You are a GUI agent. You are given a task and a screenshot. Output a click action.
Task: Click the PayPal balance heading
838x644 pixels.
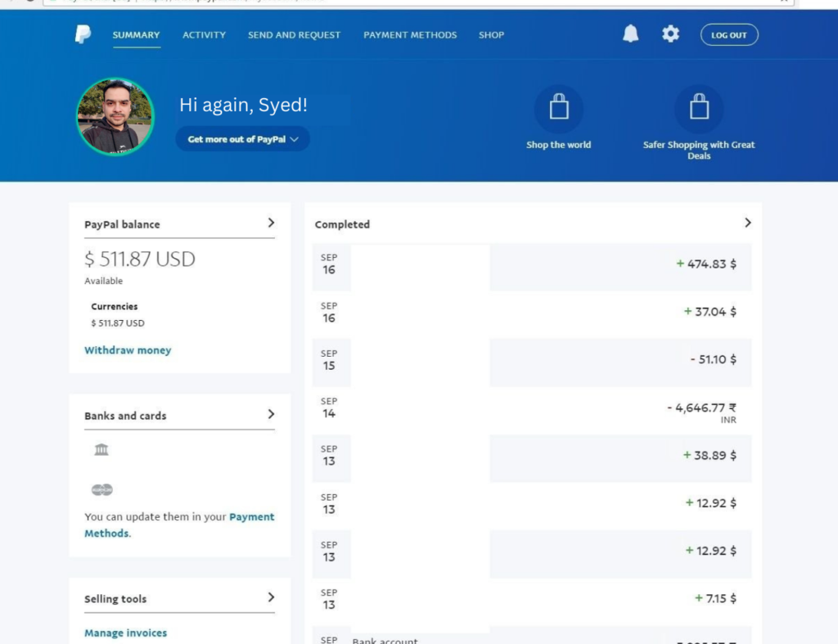pos(122,224)
